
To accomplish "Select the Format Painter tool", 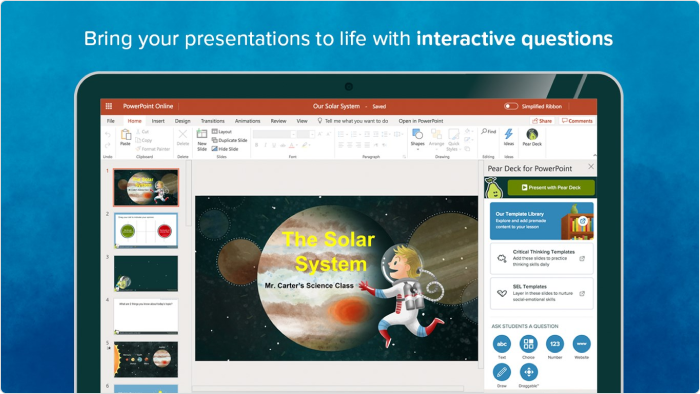I will click(x=153, y=149).
